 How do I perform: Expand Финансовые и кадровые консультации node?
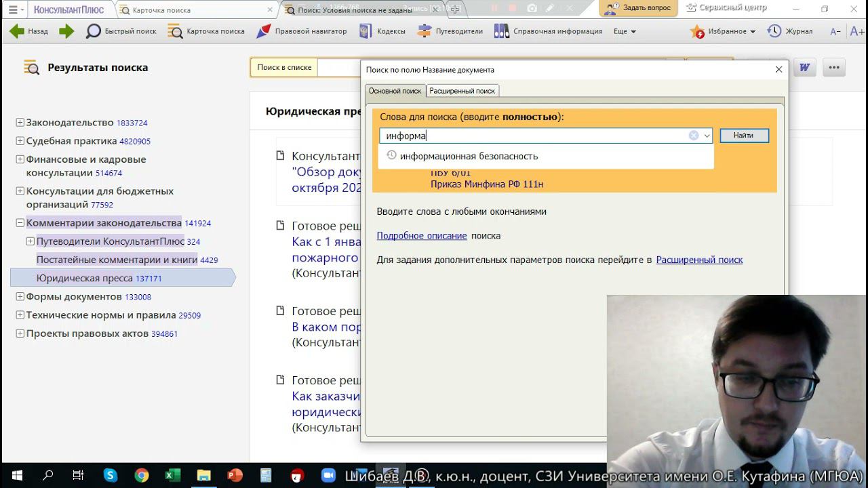(20, 159)
